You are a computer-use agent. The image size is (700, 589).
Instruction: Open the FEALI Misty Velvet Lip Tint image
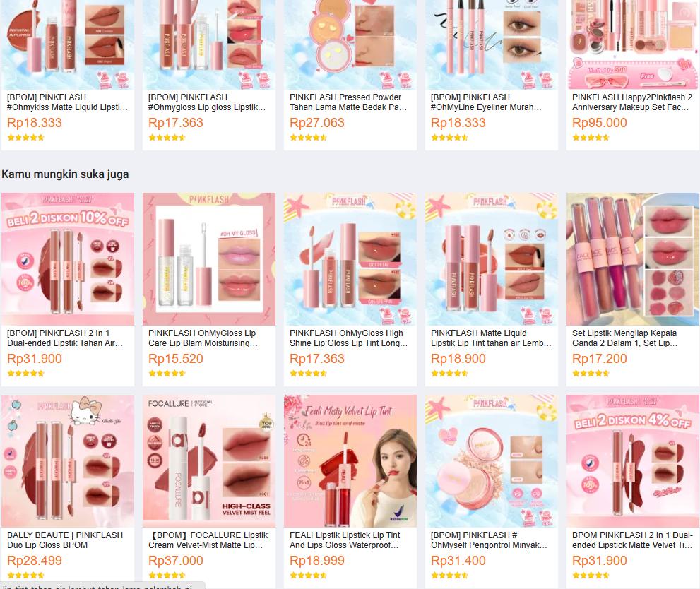350,461
